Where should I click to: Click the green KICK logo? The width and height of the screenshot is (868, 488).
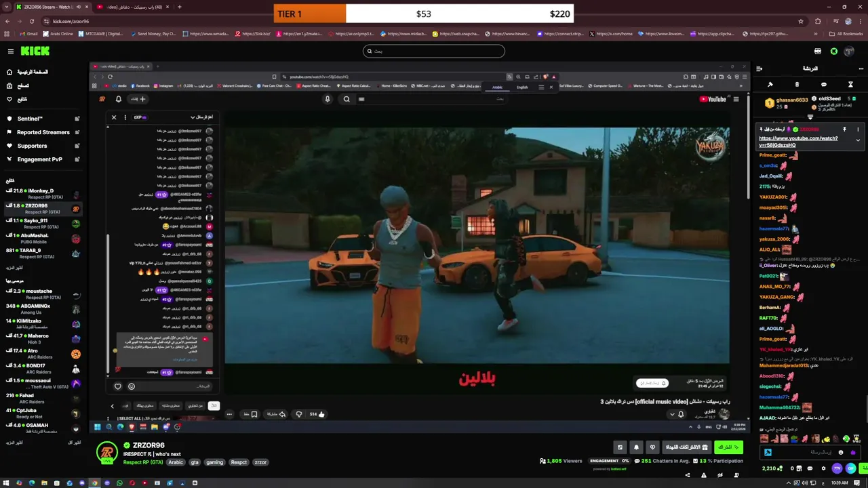click(x=35, y=51)
